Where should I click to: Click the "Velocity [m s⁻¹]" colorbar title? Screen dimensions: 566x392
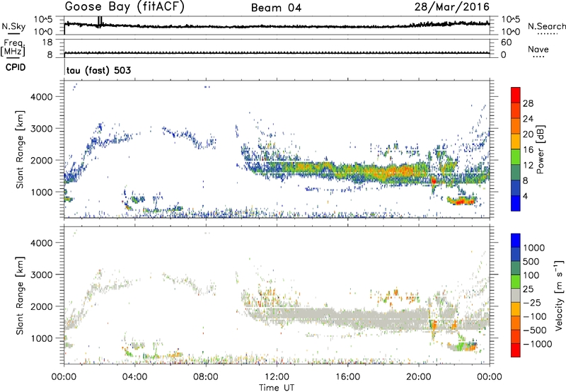click(x=559, y=295)
